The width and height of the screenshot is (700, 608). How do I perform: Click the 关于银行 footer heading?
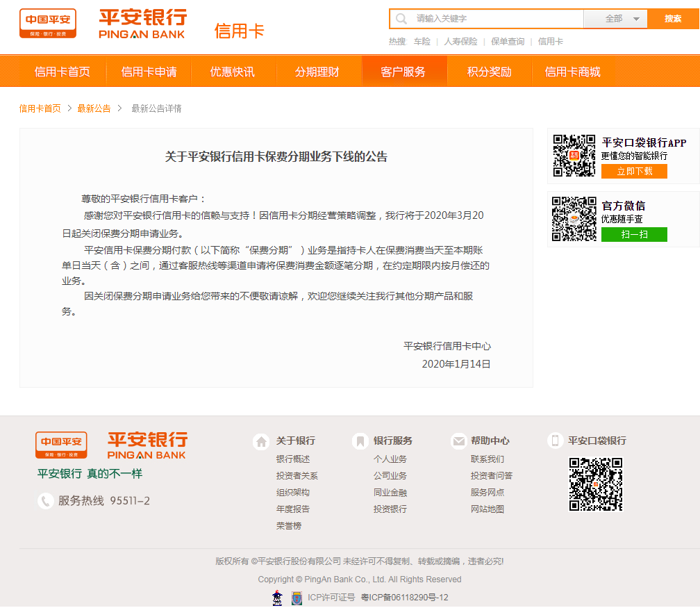pos(296,441)
